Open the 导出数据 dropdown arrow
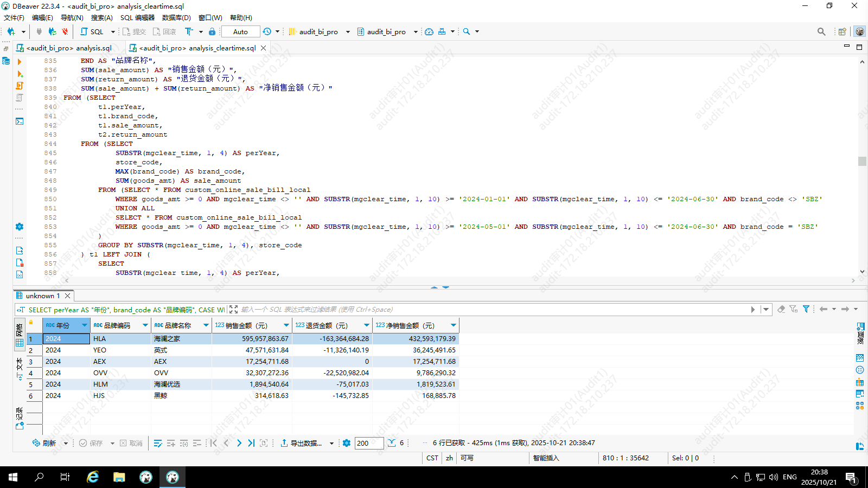 click(331, 444)
